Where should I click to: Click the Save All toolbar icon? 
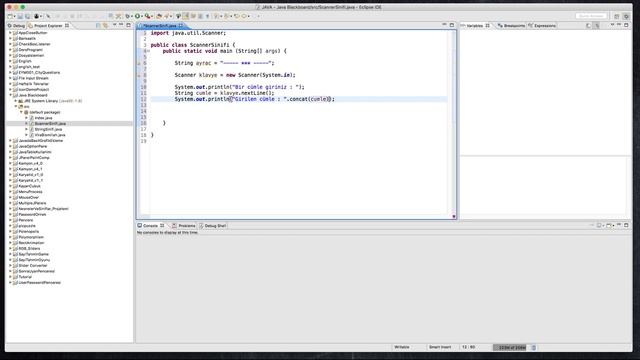tap(27, 16)
